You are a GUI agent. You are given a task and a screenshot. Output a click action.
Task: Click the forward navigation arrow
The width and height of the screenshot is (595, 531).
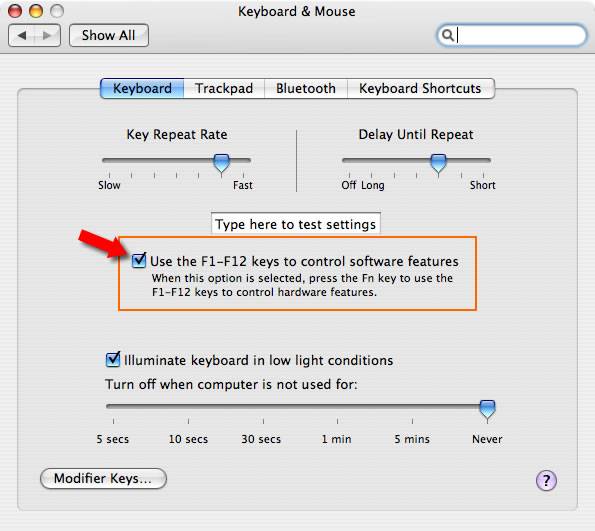click(47, 35)
